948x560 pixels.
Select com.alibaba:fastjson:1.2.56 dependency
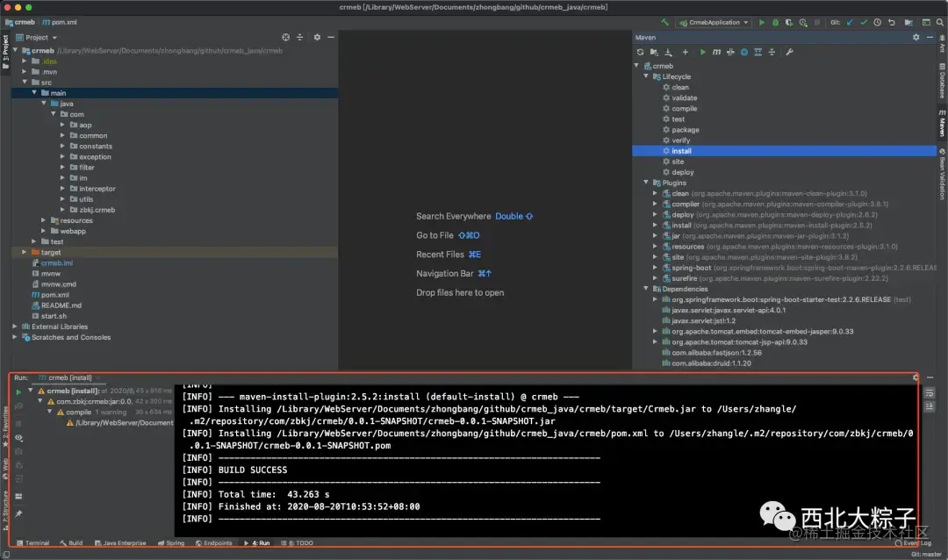click(x=712, y=353)
